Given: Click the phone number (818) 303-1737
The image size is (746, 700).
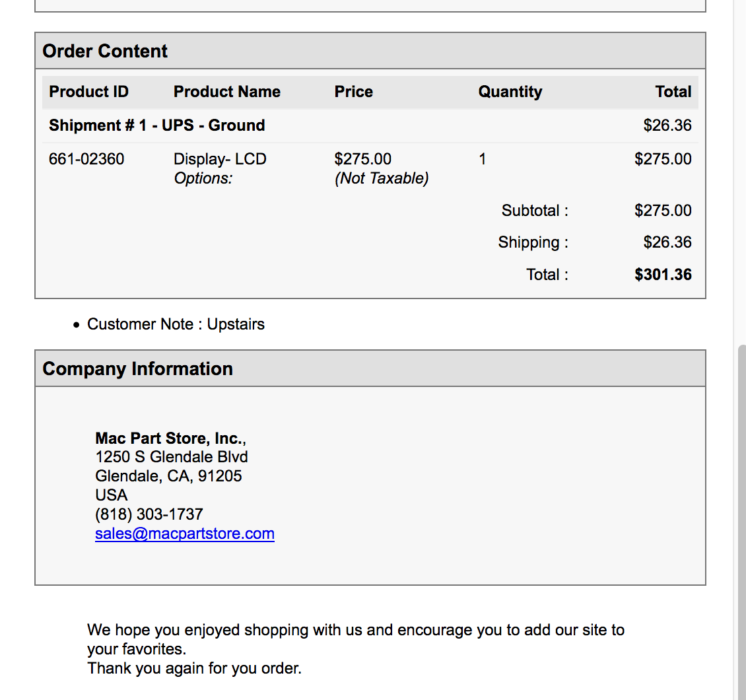Looking at the screenshot, I should coord(149,514).
